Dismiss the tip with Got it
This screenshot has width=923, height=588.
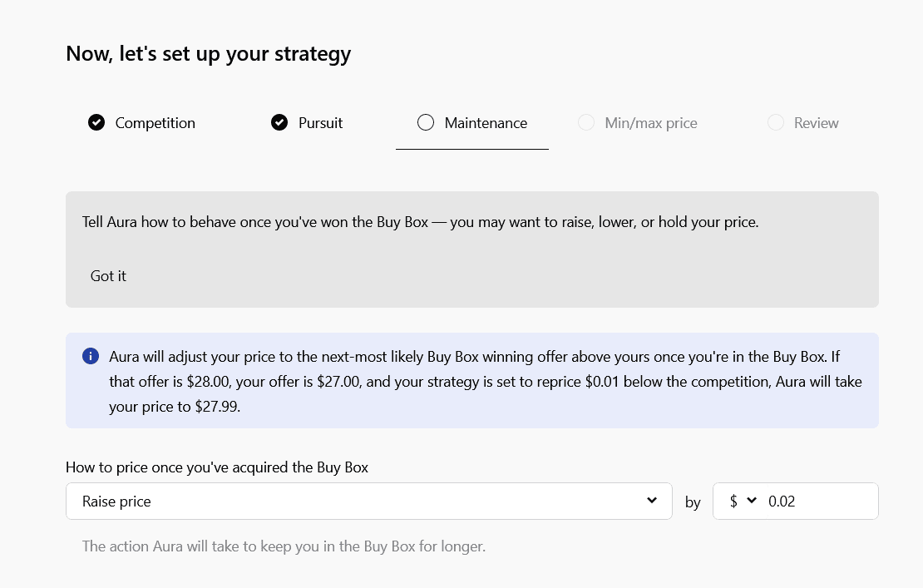click(108, 276)
